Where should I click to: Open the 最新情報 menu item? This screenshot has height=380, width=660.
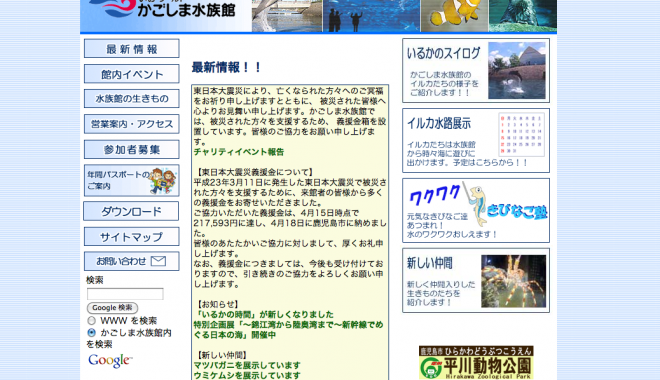pyautogui.click(x=132, y=49)
